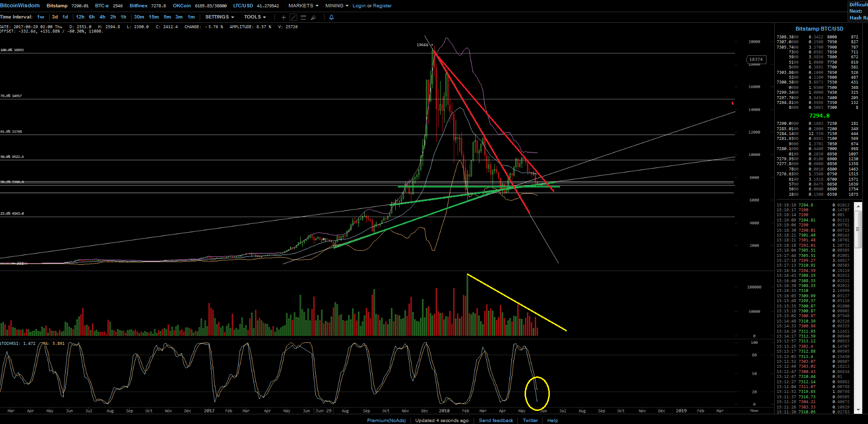Click the 2018 label on time axis
868x424 pixels.
(x=444, y=411)
